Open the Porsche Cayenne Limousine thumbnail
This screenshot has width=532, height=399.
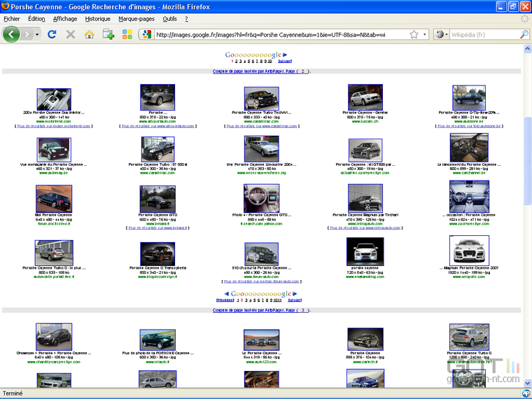coord(261,148)
